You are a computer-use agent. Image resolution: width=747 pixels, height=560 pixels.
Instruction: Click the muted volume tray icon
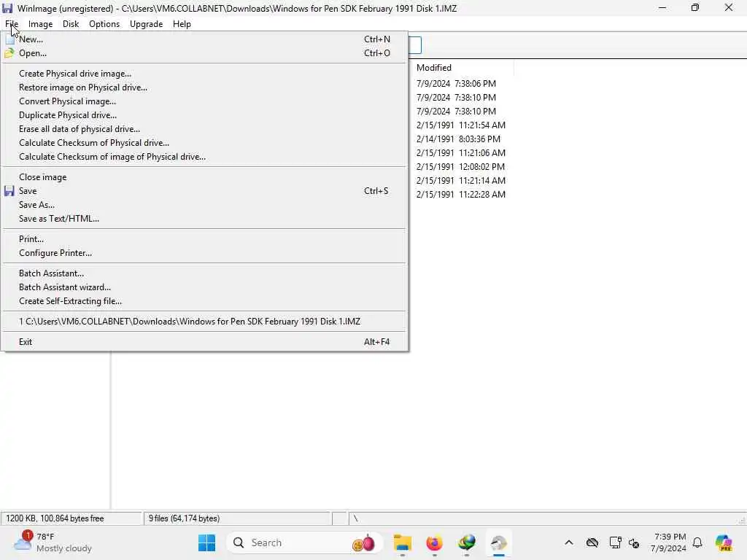click(x=634, y=542)
